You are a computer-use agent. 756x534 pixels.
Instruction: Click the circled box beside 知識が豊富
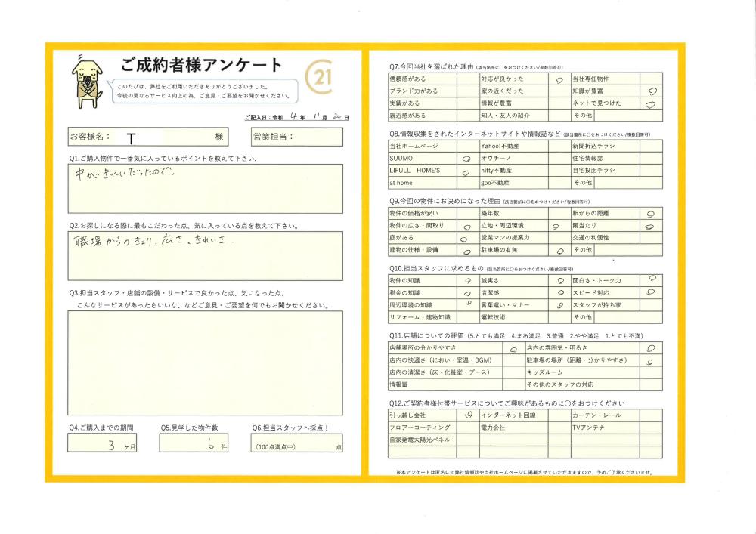(x=652, y=91)
